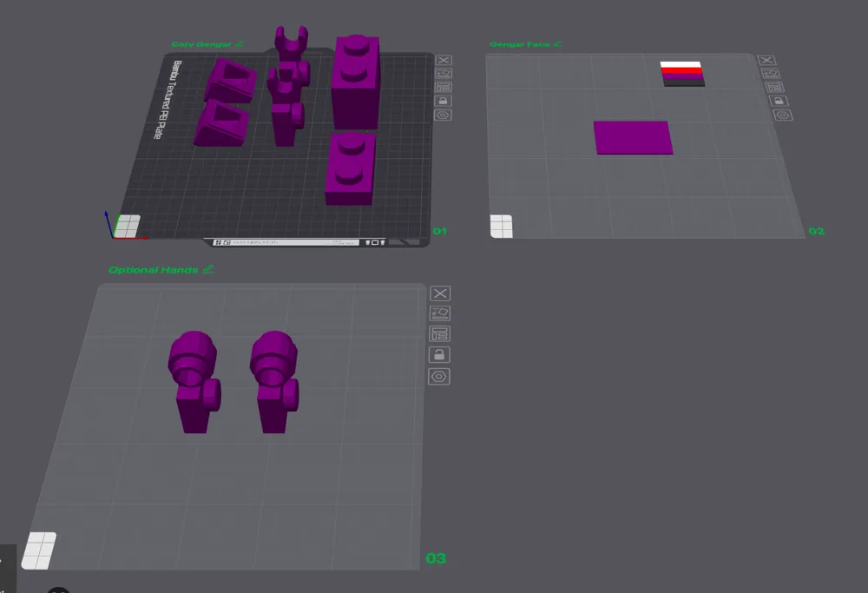Open plate settings for Optional Hands
The height and width of the screenshot is (593, 868).
439,375
